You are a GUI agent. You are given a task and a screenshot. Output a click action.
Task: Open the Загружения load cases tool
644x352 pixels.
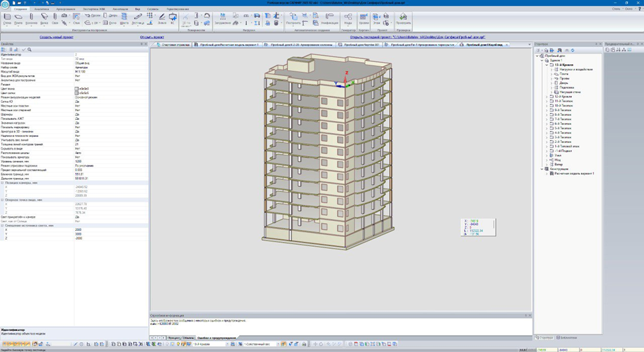click(222, 19)
